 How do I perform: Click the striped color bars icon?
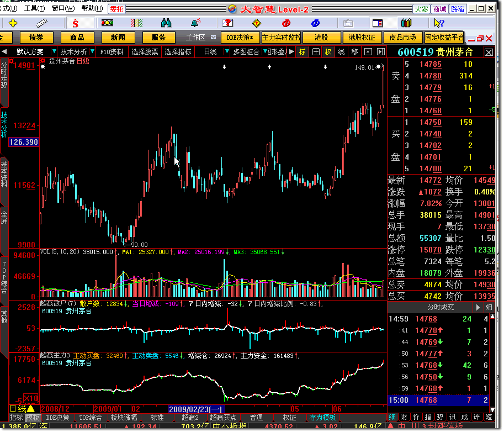tap(136, 23)
